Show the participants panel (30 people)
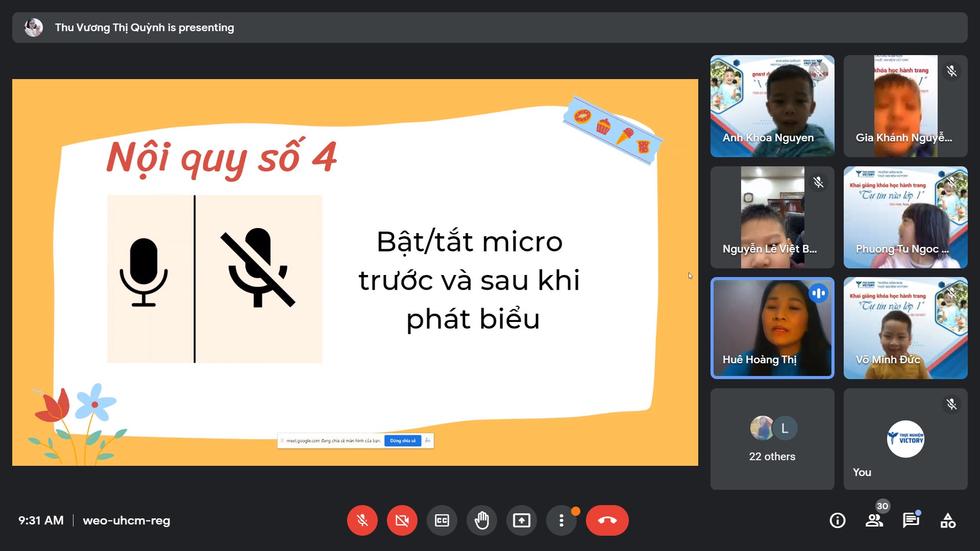980x551 pixels. click(874, 520)
